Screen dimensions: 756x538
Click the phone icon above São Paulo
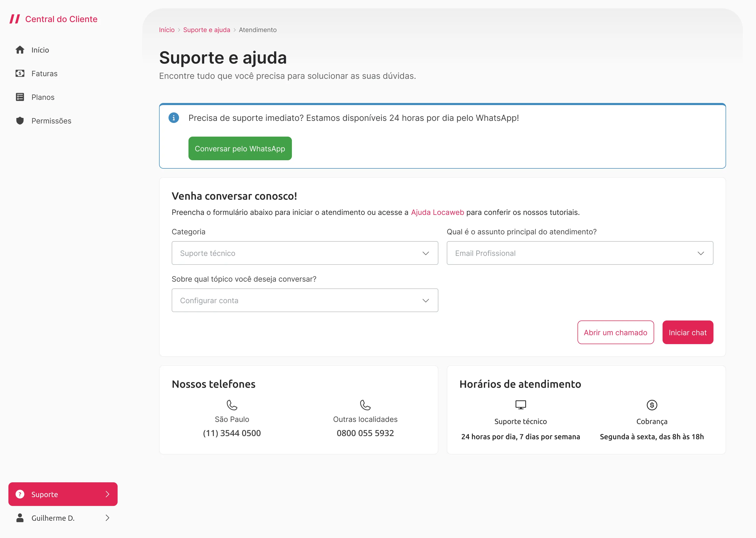tap(232, 405)
